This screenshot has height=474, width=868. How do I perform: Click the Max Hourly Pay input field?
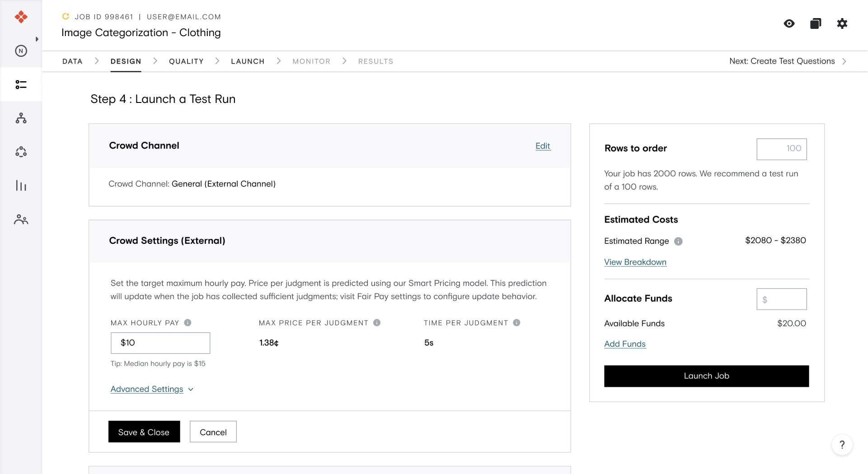(160, 343)
